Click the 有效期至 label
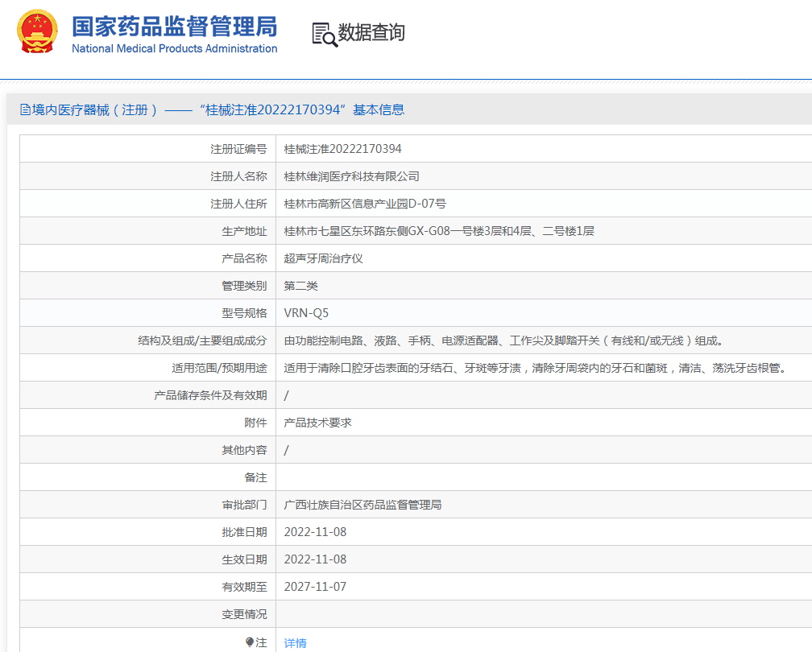 (244, 587)
